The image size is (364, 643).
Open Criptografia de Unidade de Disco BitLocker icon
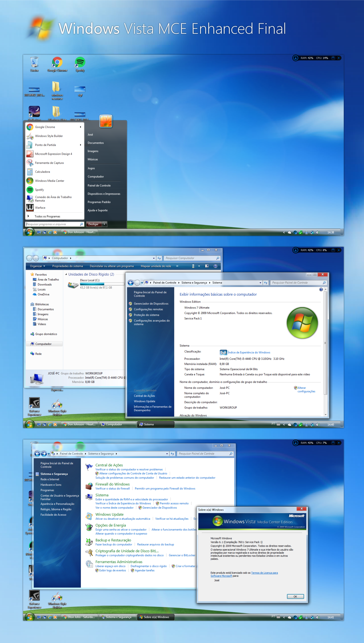tap(89, 553)
